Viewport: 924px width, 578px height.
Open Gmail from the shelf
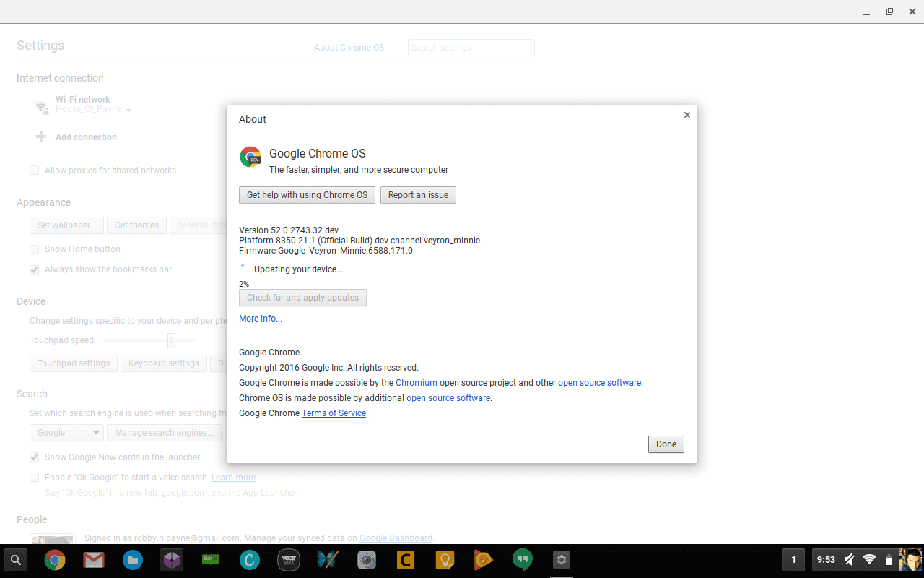coord(94,560)
